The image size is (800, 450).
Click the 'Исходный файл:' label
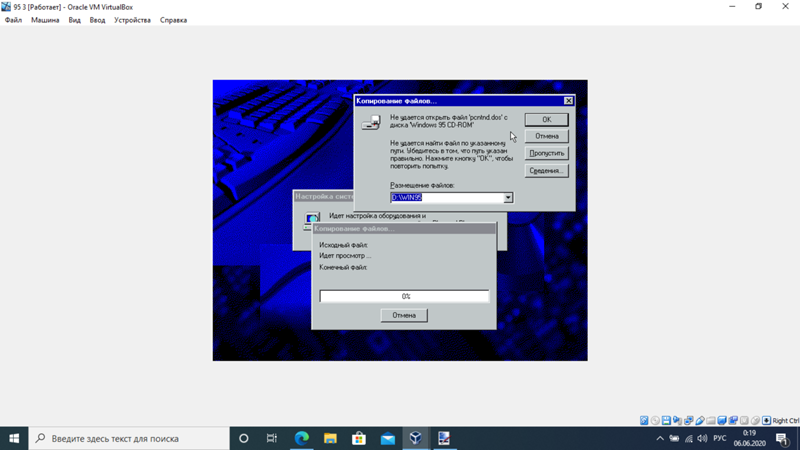pyautogui.click(x=343, y=245)
